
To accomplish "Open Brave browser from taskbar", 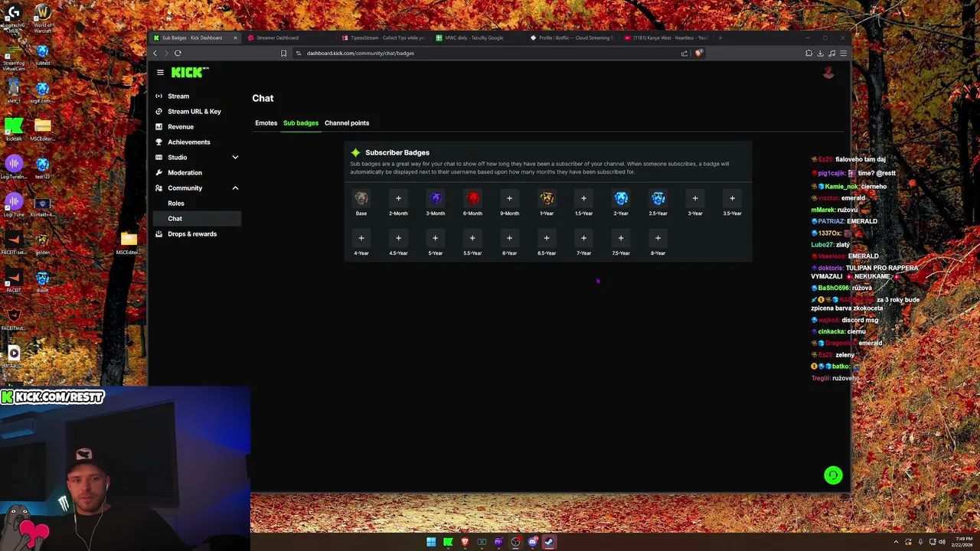I will (x=465, y=542).
